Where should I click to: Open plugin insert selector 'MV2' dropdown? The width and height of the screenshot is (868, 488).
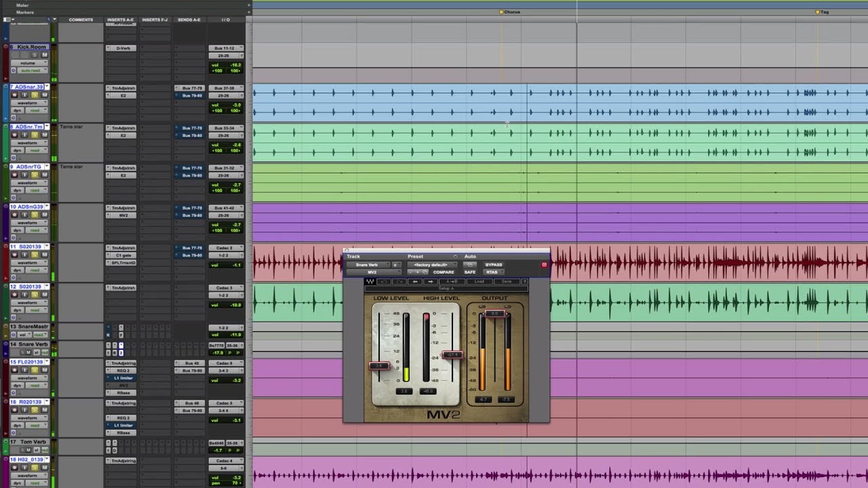click(x=374, y=272)
